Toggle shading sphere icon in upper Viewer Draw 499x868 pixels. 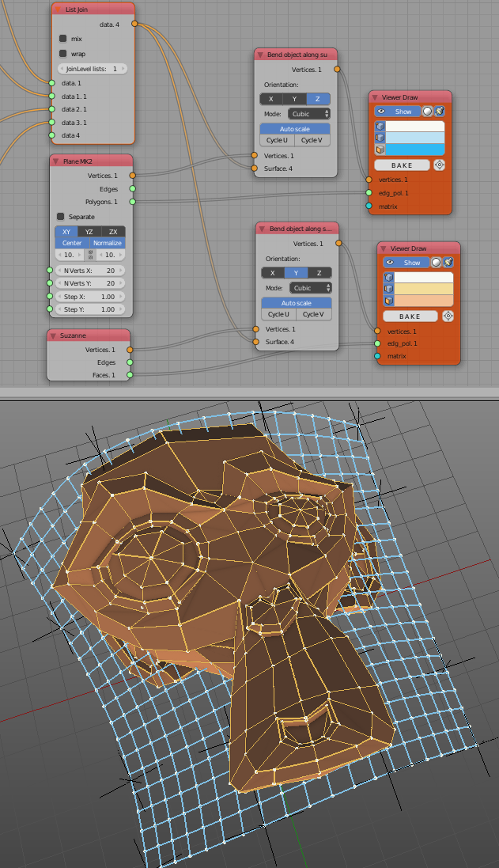click(427, 112)
